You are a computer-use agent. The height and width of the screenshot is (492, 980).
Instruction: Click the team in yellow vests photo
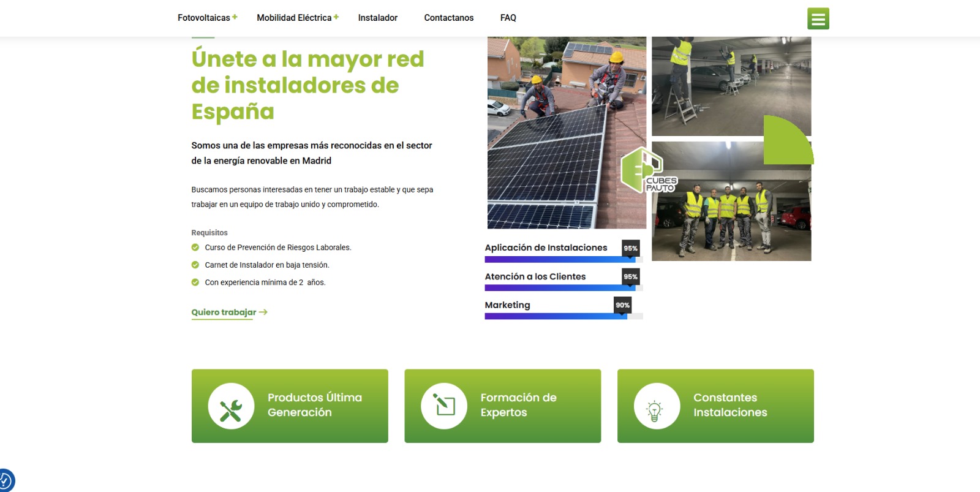coord(731,202)
